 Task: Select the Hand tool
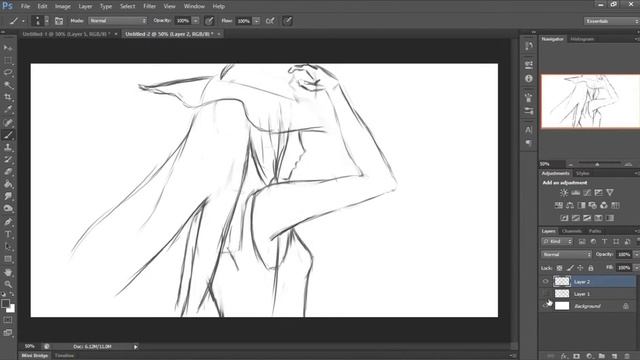(8, 272)
